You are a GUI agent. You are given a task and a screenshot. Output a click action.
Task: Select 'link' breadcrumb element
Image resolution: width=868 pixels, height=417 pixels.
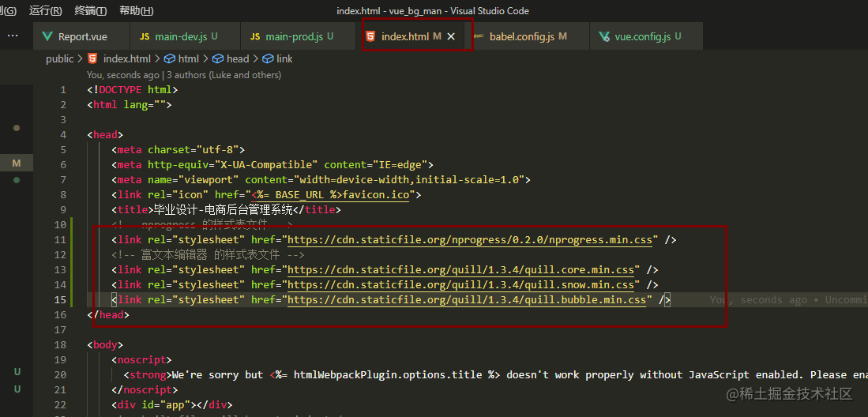point(284,58)
